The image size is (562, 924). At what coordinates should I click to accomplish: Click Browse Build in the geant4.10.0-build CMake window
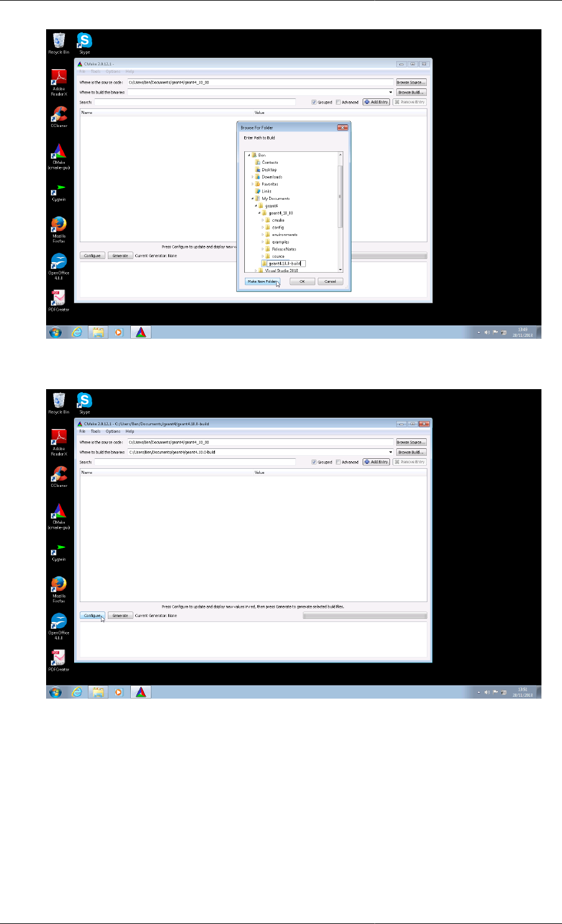(x=411, y=452)
